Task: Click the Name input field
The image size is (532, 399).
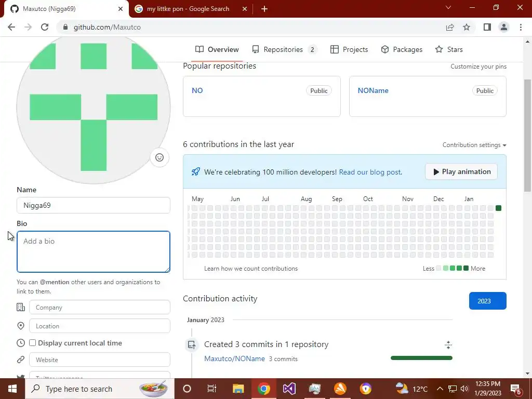Action: 94,205
